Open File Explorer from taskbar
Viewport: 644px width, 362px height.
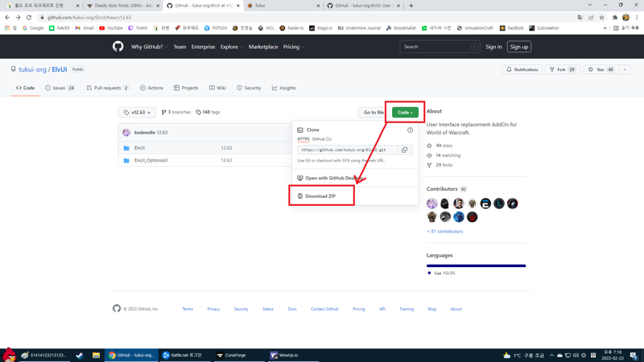(x=96, y=356)
